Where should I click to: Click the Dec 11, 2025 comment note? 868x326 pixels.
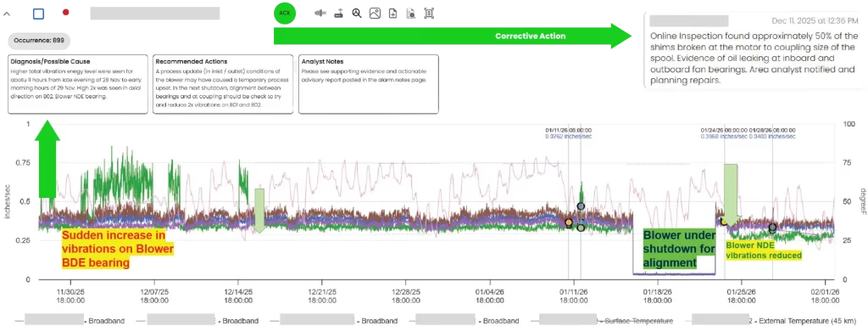point(755,51)
